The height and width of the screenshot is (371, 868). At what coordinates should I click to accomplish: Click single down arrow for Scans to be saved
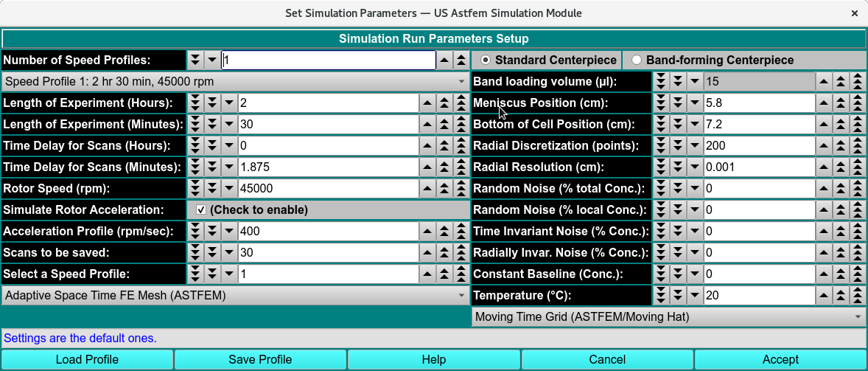pyautogui.click(x=230, y=253)
